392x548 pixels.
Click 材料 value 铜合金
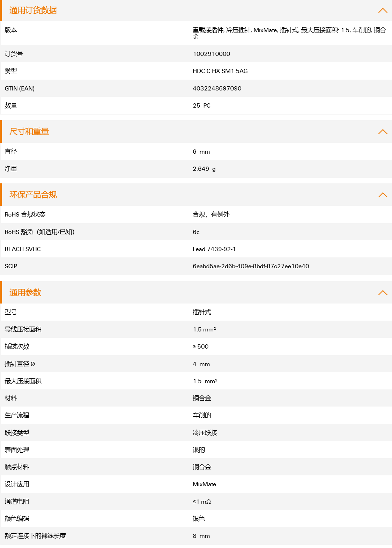[202, 398]
